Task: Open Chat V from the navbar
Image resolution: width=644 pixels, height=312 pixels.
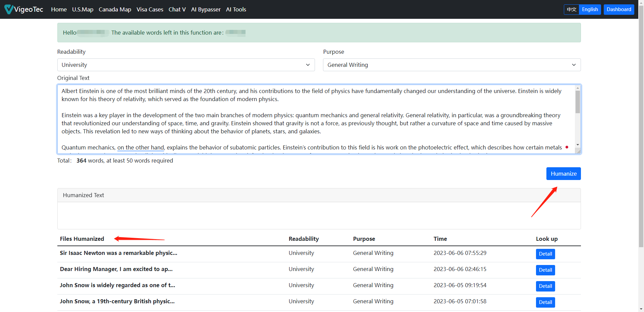Action: [177, 9]
